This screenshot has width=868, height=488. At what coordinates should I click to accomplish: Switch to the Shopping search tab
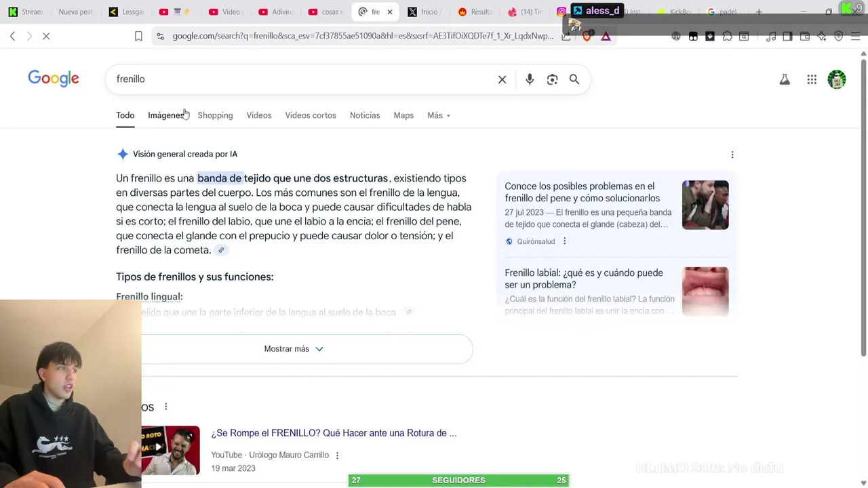(x=215, y=115)
